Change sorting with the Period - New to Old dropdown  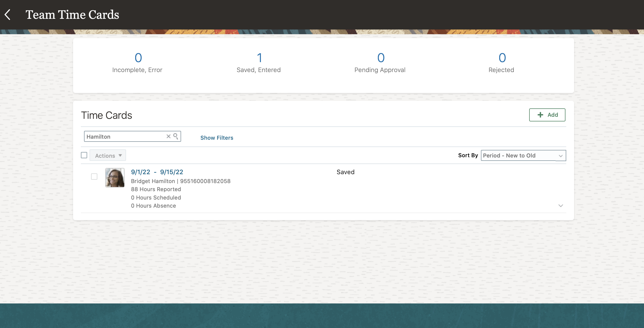point(523,155)
